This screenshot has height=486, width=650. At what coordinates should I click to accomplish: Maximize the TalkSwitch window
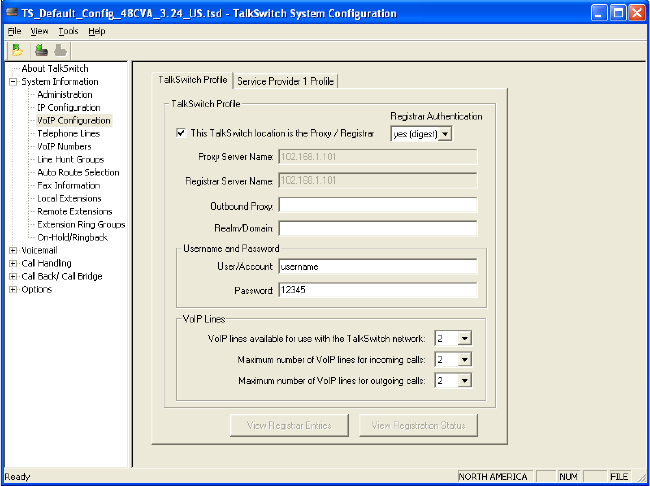coord(618,13)
